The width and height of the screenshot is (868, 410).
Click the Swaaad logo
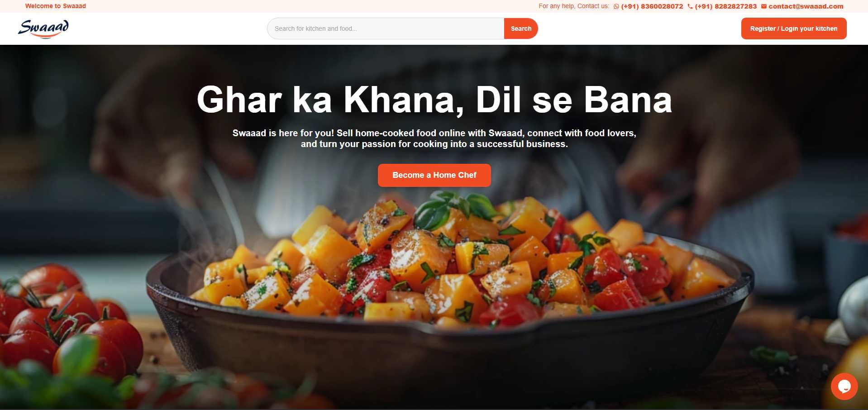(43, 29)
